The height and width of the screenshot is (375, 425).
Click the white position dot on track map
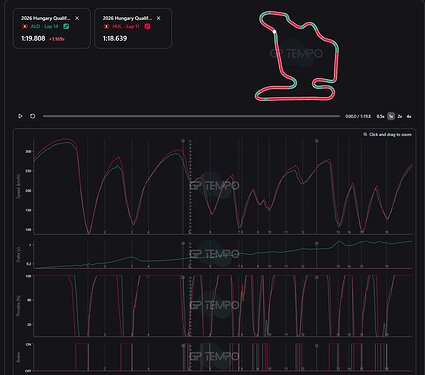tap(274, 32)
